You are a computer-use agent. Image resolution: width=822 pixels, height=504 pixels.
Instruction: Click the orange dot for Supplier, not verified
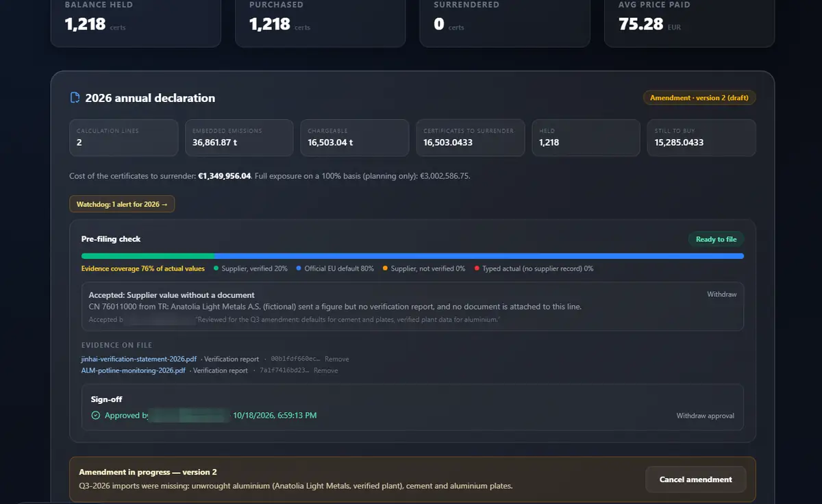[386, 268]
